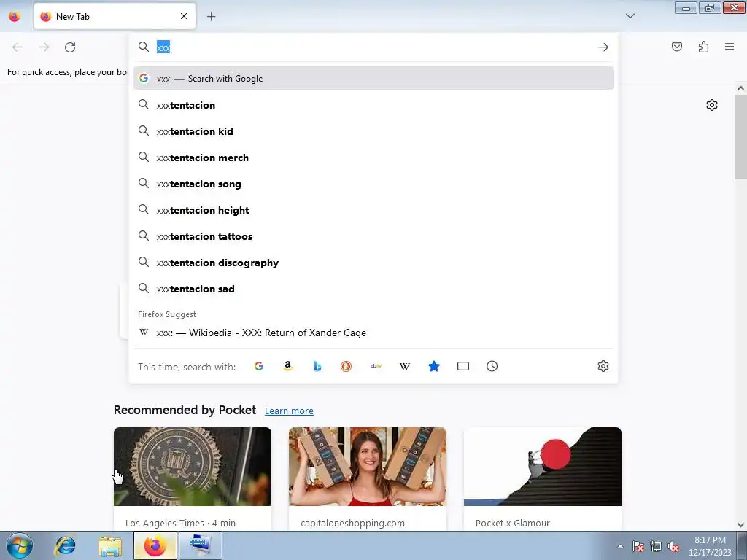The height and width of the screenshot is (560, 747).
Task: Choose the 'xxxtentacion merch' suggestion
Action: [373, 157]
